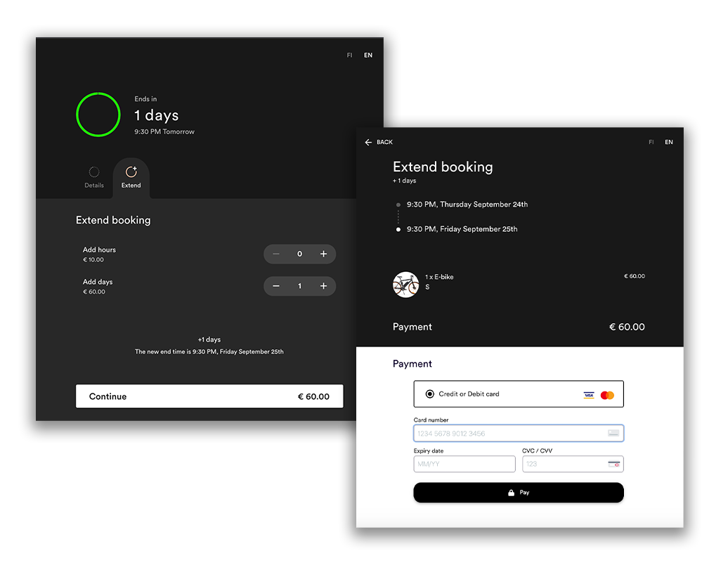The height and width of the screenshot is (565, 728).
Task: Increase Add hours with plus button
Action: 324,254
